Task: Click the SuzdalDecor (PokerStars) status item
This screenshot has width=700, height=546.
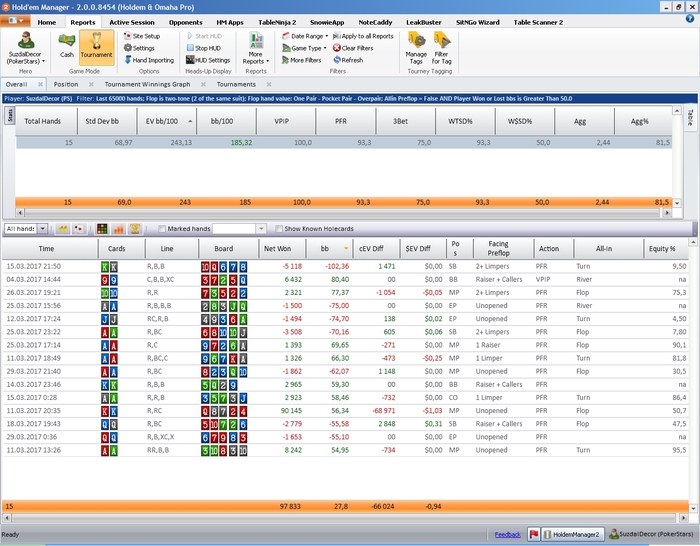Action: click(x=651, y=534)
